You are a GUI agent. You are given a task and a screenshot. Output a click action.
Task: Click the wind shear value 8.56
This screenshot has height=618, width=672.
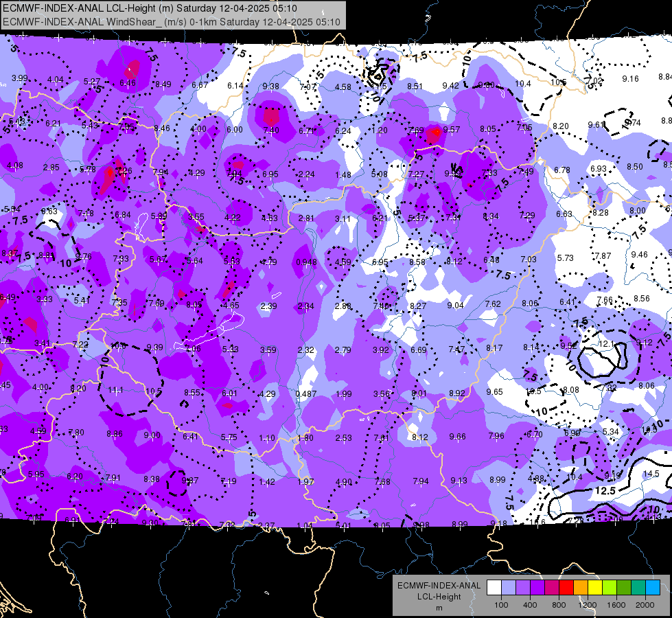coord(642,299)
